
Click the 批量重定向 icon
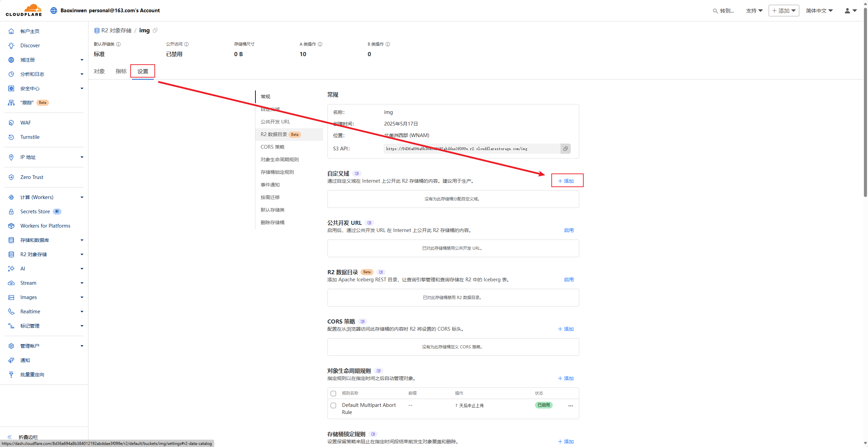[x=11, y=375]
